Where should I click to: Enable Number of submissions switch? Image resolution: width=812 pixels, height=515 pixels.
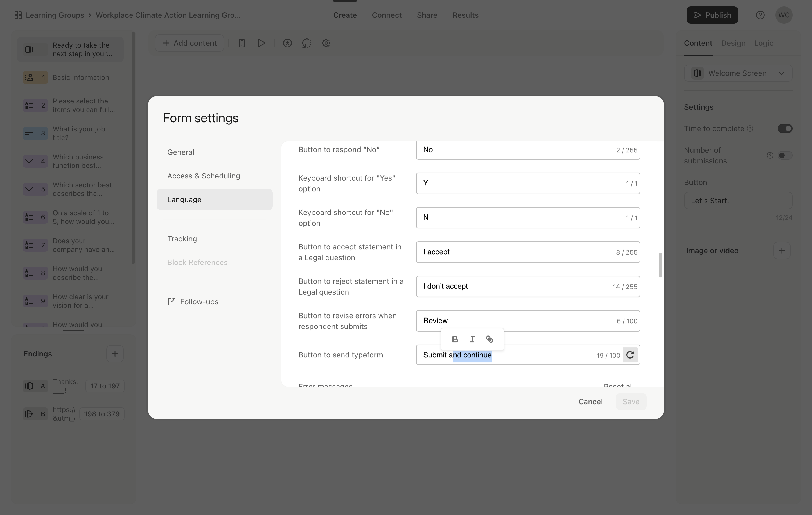point(785,155)
